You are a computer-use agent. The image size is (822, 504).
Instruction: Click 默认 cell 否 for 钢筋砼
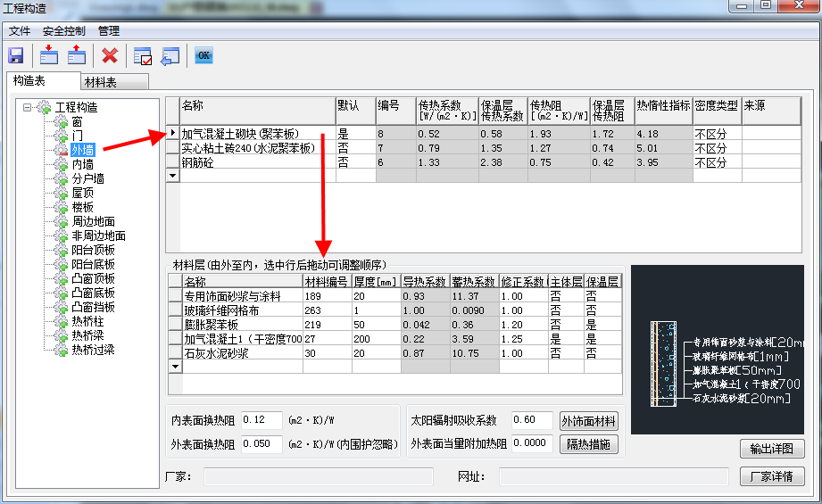click(x=356, y=161)
